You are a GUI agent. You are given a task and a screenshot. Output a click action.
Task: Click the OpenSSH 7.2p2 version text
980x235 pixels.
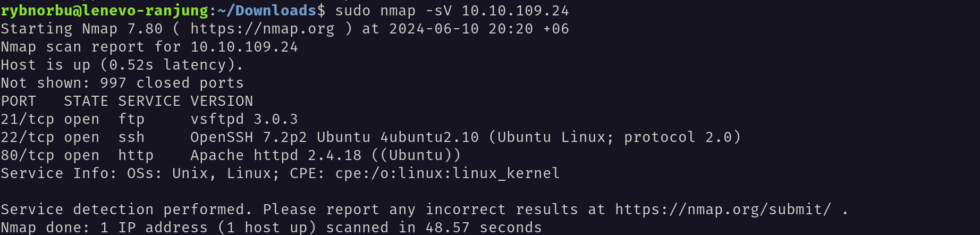[249, 137]
